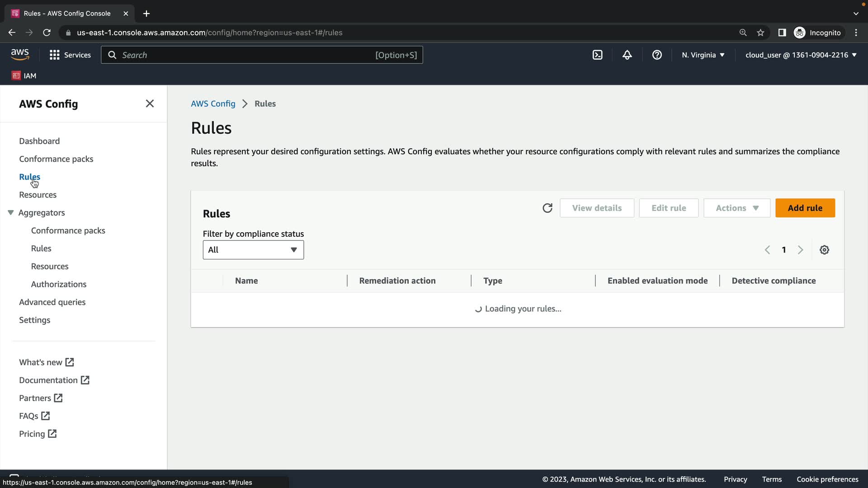This screenshot has height=488, width=868.
Task: Bookmark page with star icon
Action: [760, 33]
